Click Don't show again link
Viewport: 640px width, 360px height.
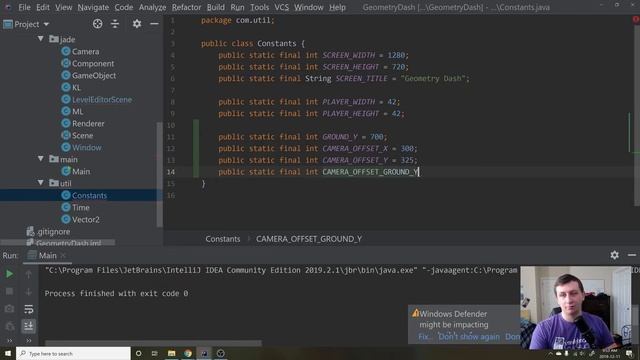click(x=469, y=337)
